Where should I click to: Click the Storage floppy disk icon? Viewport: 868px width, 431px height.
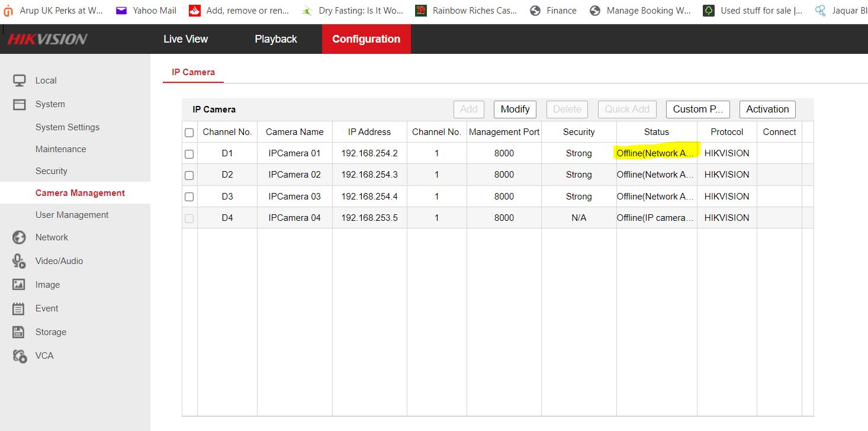[20, 332]
